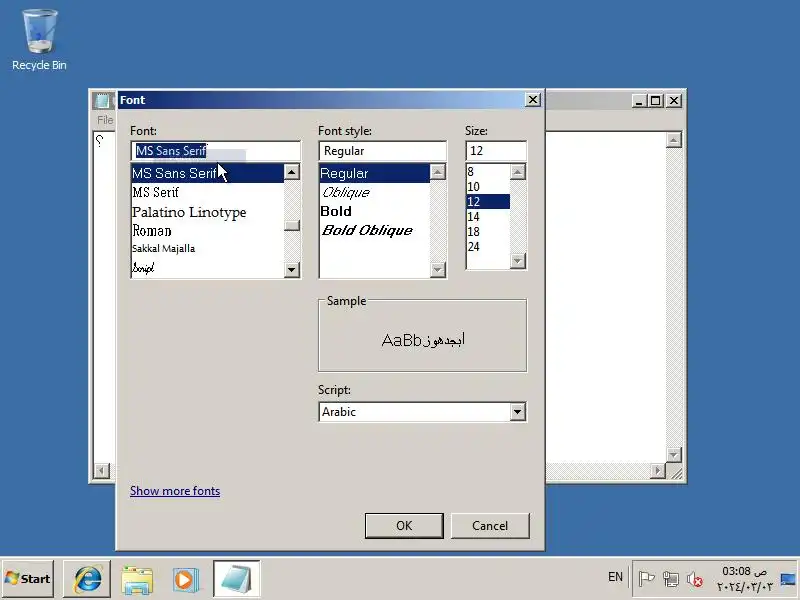
Task: Open Windows Explorer folder icon in taskbar
Action: (x=137, y=579)
